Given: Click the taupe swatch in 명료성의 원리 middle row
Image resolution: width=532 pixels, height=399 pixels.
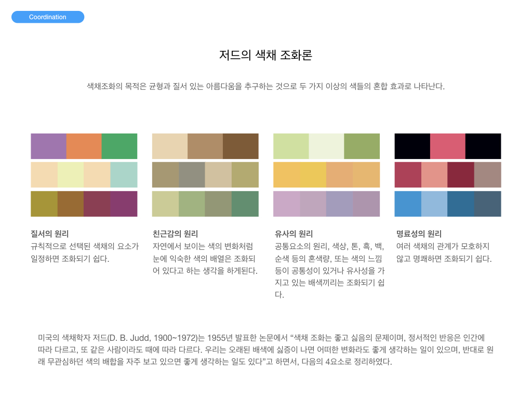Looking at the screenshot, I should pyautogui.click(x=488, y=175).
